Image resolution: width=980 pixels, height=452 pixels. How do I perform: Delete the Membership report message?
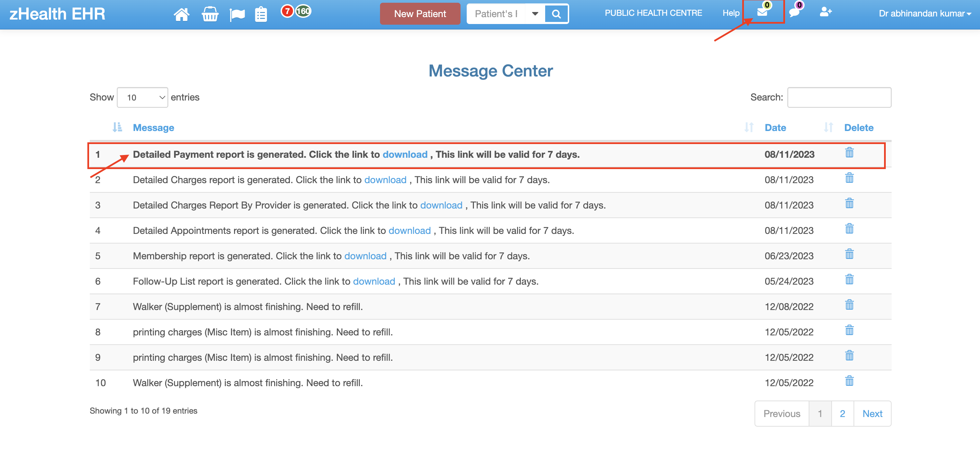(849, 254)
